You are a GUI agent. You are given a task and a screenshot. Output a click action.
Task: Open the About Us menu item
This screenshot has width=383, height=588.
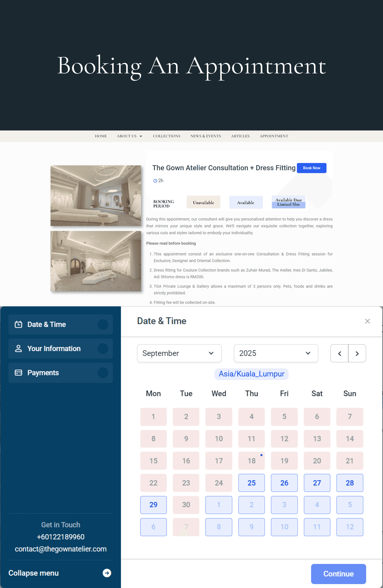(x=127, y=136)
